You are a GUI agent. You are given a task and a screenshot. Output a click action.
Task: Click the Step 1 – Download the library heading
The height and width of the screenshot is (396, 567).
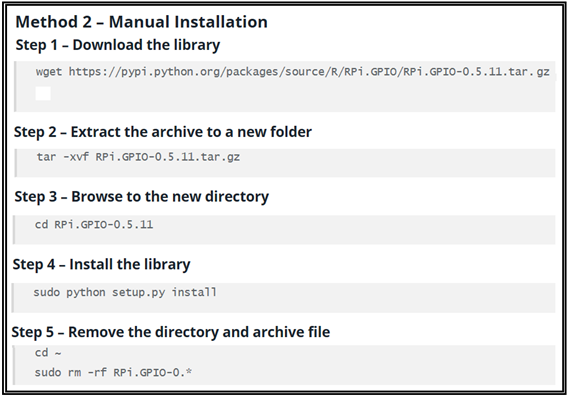[118, 45]
